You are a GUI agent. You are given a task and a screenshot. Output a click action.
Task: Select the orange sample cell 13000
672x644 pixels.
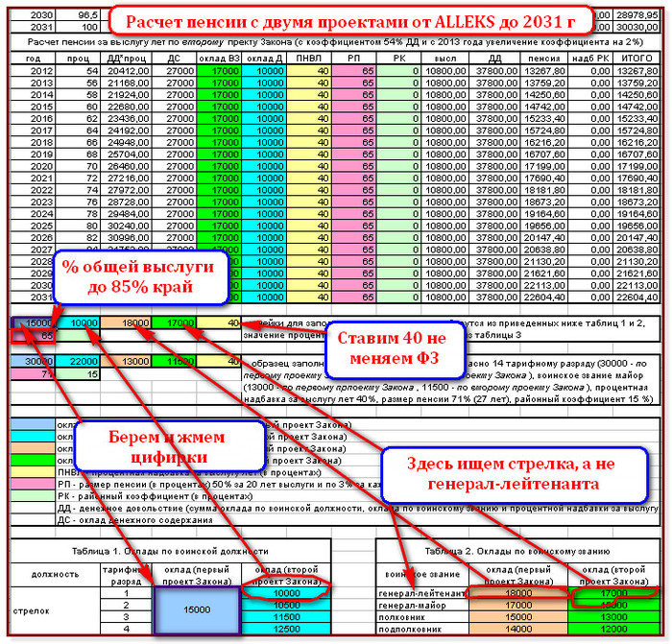click(126, 362)
